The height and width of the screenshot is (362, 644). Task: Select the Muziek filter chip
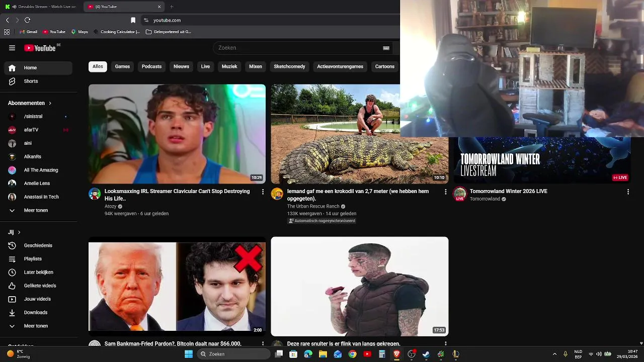229,66
